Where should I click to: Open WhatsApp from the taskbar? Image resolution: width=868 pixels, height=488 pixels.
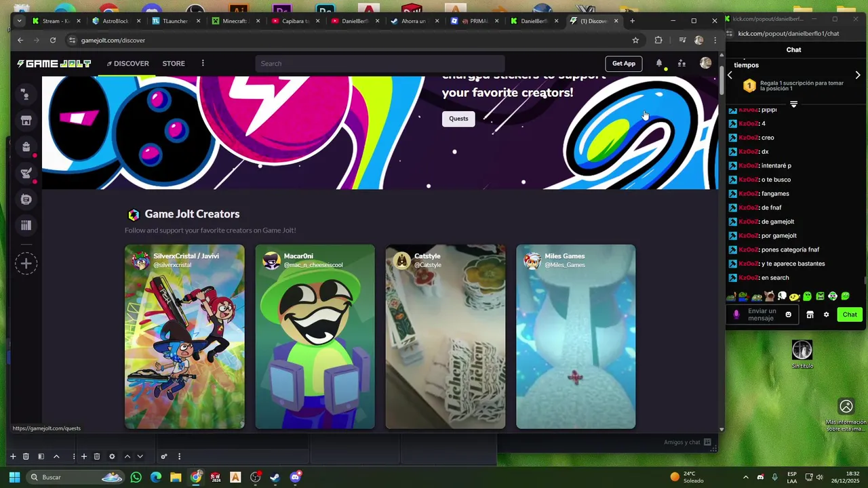(x=136, y=477)
